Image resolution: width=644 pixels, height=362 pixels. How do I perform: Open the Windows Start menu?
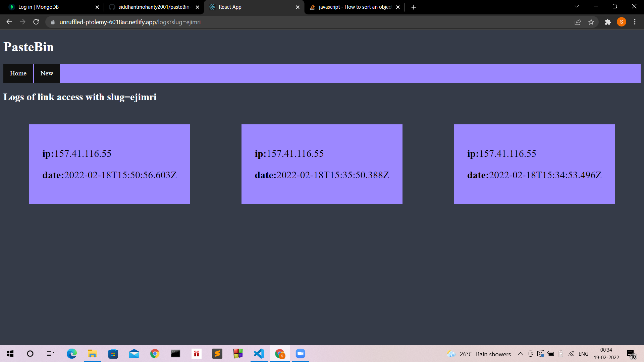point(10,354)
